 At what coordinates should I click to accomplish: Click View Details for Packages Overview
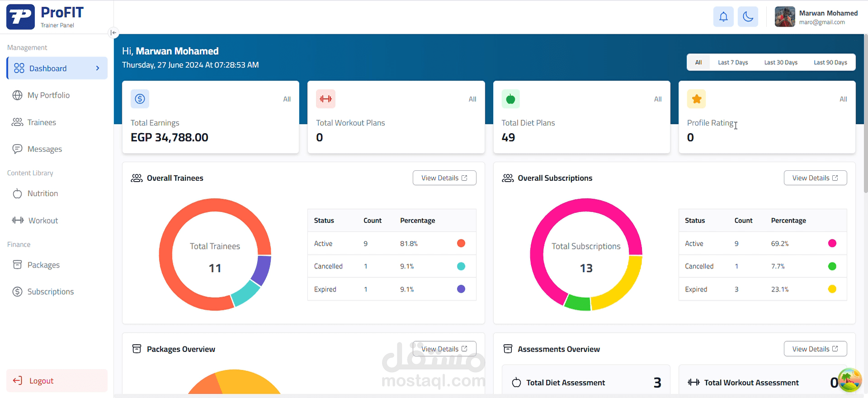click(444, 349)
